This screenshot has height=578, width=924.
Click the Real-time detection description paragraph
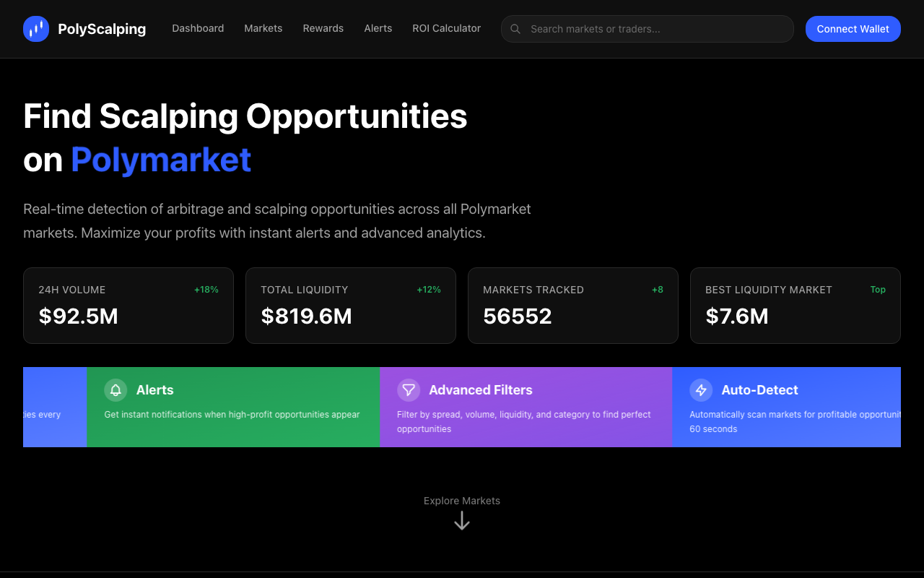[277, 221]
